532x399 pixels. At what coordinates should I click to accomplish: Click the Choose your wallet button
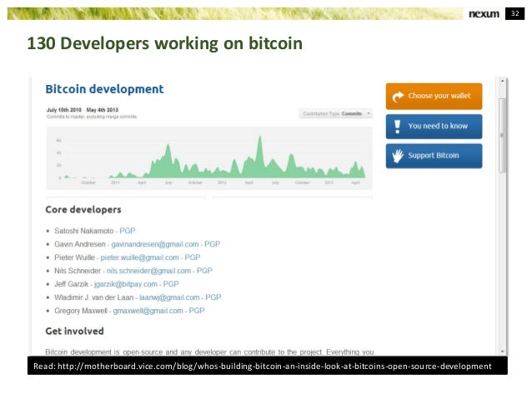(x=434, y=97)
